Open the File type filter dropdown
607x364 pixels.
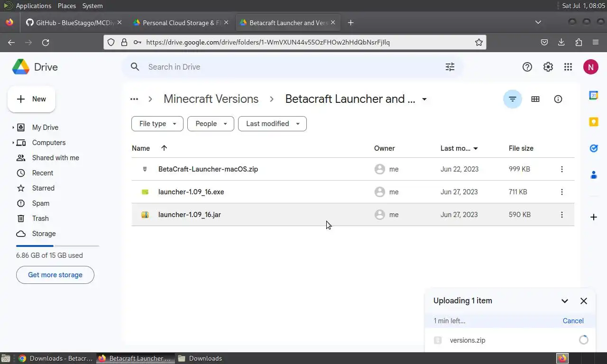[157, 124]
